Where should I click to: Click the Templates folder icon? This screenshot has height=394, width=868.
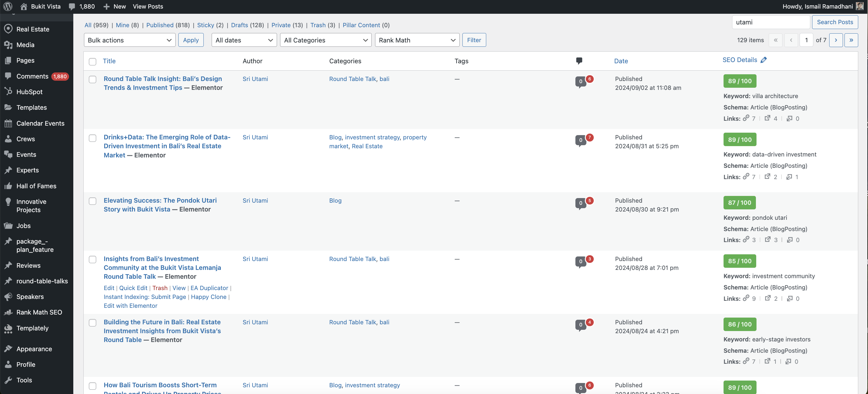[x=9, y=107]
